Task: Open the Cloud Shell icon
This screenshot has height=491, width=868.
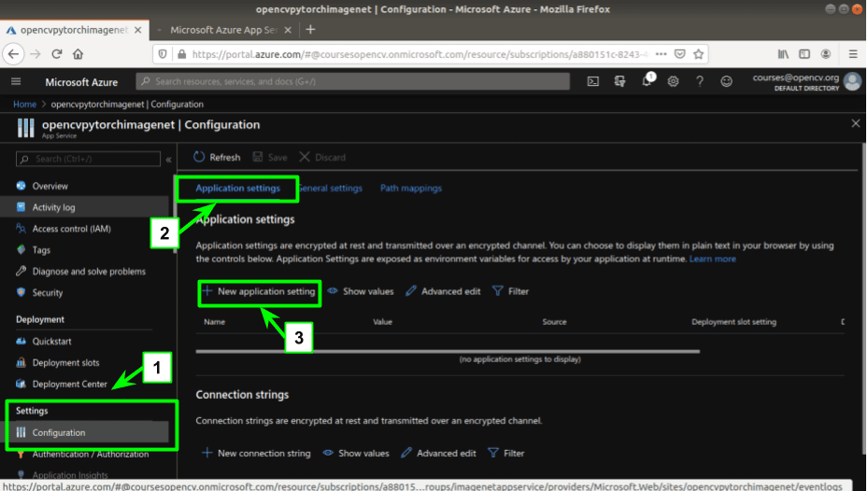Action: (593, 82)
